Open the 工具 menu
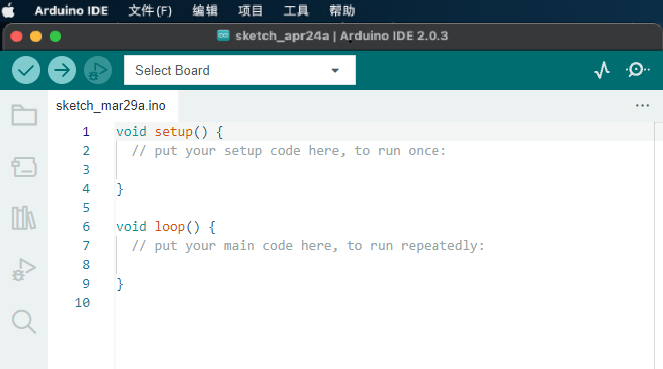Screen dimensions: 663x369 [296, 11]
